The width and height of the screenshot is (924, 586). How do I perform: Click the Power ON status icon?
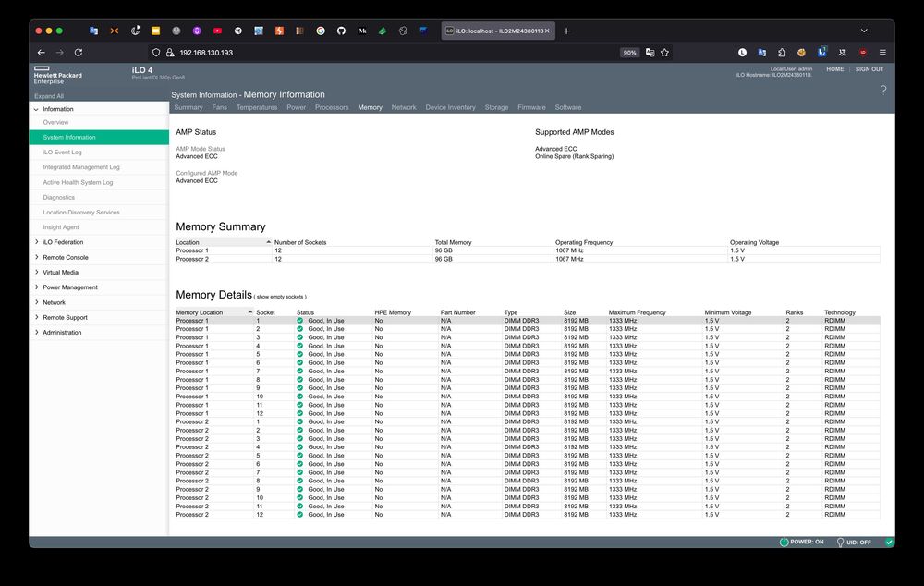784,543
